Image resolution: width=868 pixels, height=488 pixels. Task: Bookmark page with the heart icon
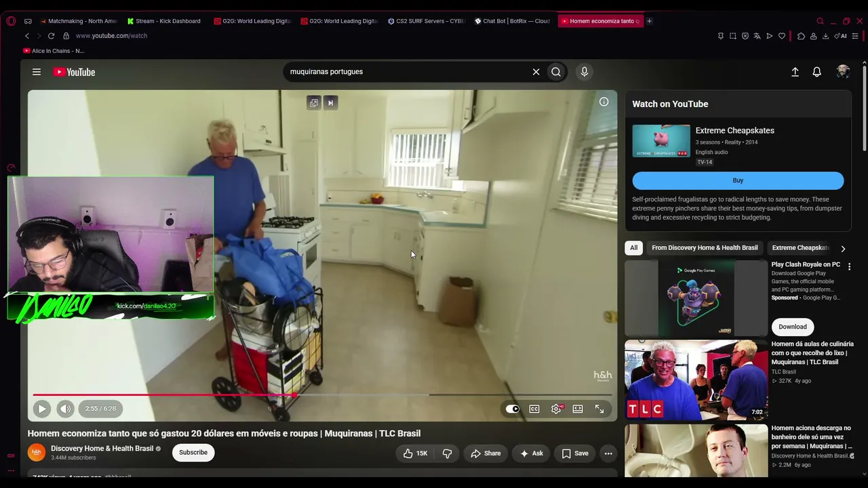[781, 36]
